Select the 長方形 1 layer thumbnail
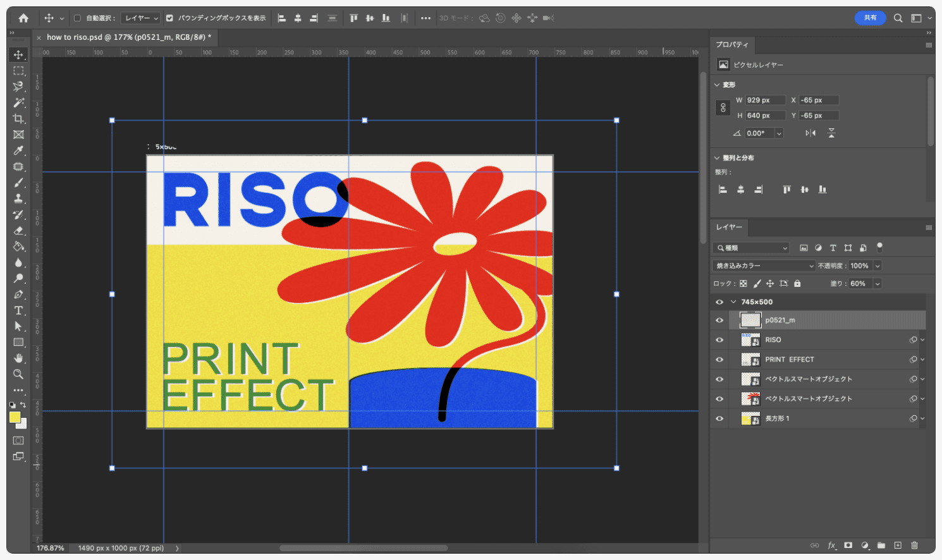Image resolution: width=942 pixels, height=560 pixels. [x=750, y=418]
